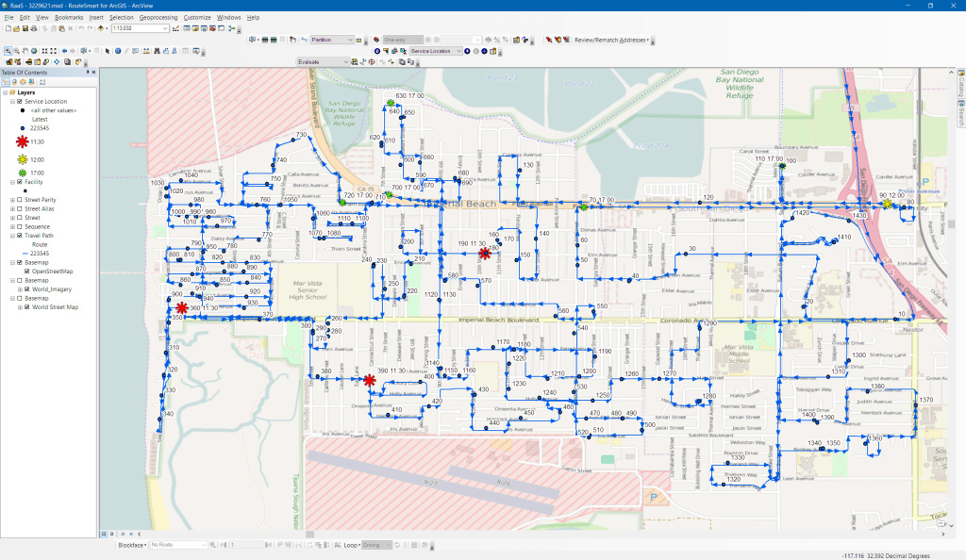Select the Zoom In tool
Viewport: 966px width, 560px height.
pyautogui.click(x=8, y=53)
